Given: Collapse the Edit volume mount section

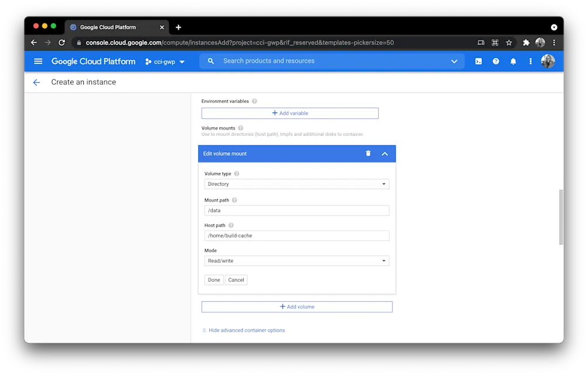Looking at the screenshot, I should coord(385,154).
